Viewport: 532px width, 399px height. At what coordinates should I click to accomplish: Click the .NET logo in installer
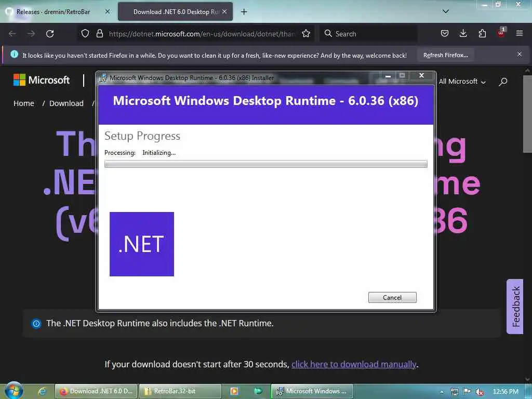point(142,244)
